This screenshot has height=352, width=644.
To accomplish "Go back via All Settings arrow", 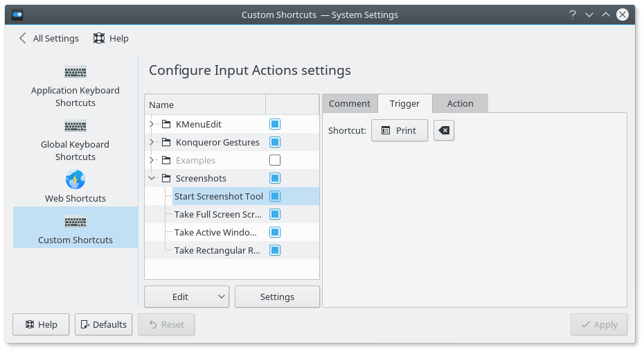I will pos(24,39).
